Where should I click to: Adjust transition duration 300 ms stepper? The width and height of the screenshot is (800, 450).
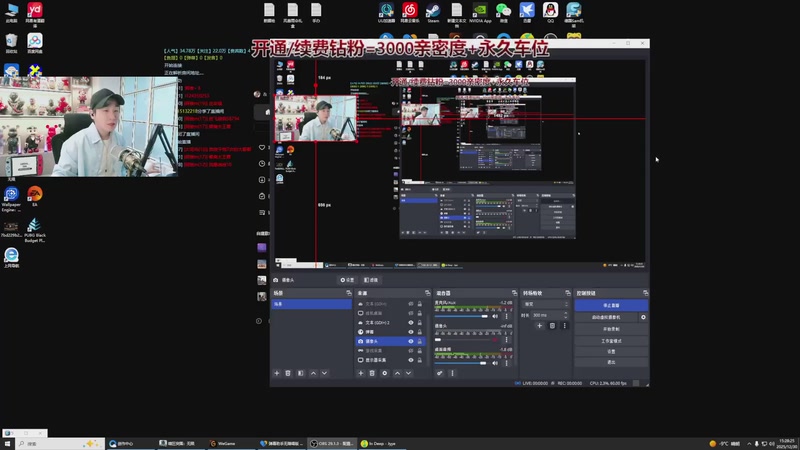565,315
